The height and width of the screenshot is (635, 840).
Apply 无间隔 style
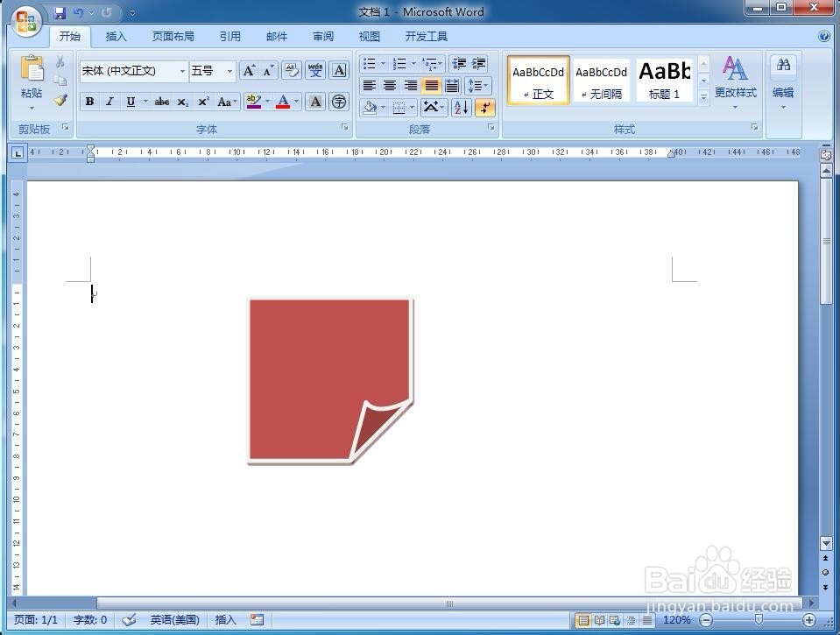tap(601, 81)
